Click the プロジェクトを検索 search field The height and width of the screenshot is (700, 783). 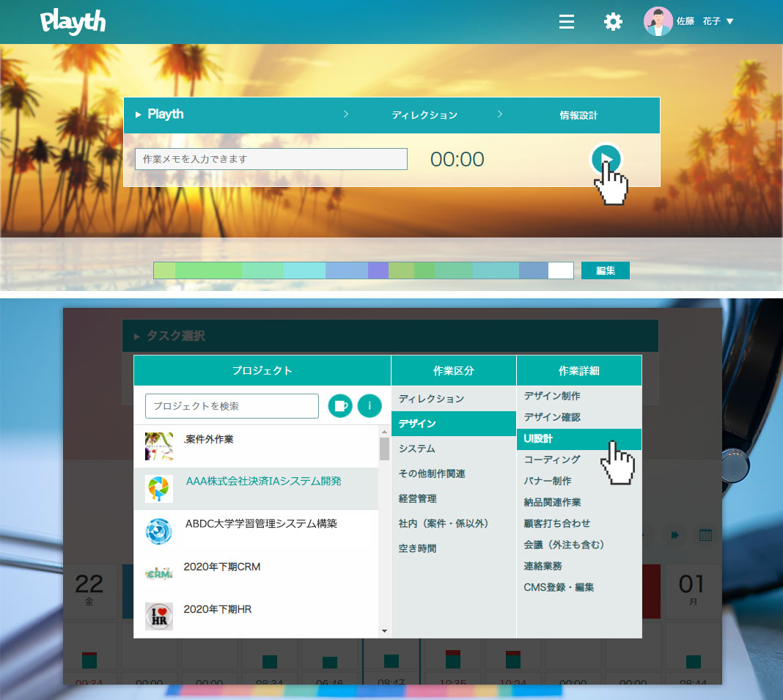pos(232,406)
